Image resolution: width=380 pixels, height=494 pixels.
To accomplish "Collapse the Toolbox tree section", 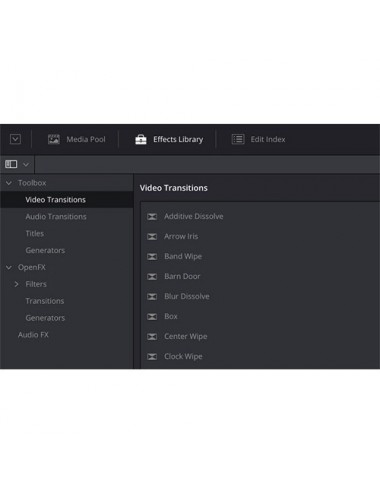I will [x=9, y=183].
